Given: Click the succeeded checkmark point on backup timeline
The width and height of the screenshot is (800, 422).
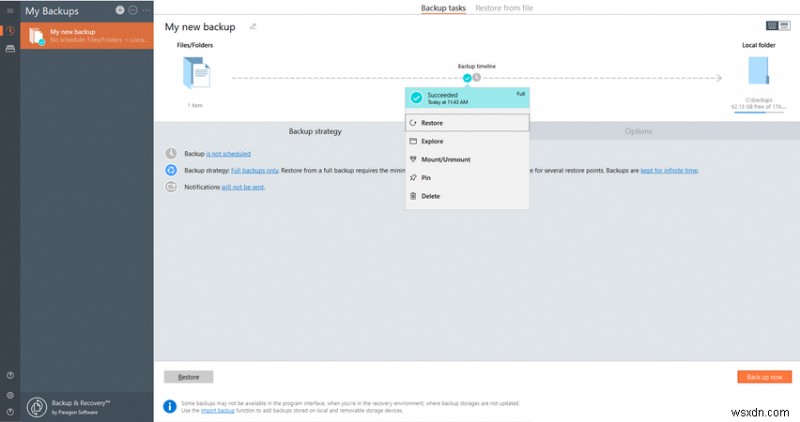Looking at the screenshot, I should click(x=467, y=78).
